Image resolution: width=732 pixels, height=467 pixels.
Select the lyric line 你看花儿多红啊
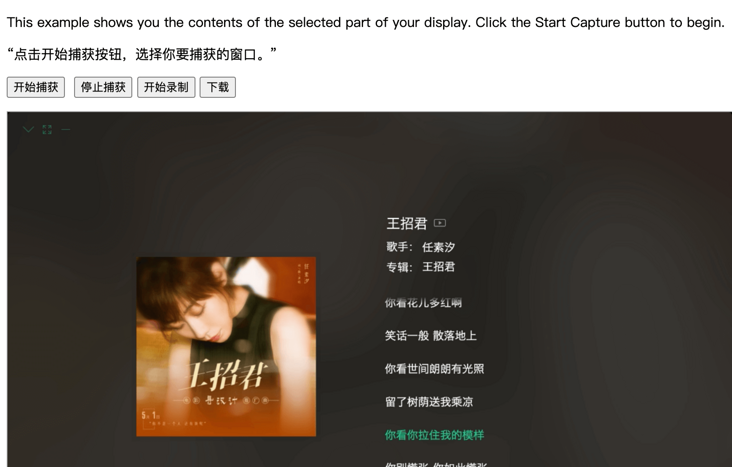[x=423, y=303]
